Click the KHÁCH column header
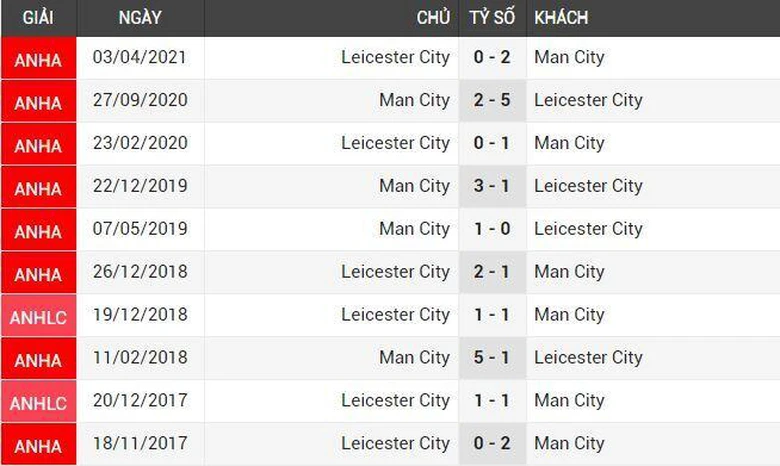Viewport: 780px width, 466px height. (x=561, y=18)
